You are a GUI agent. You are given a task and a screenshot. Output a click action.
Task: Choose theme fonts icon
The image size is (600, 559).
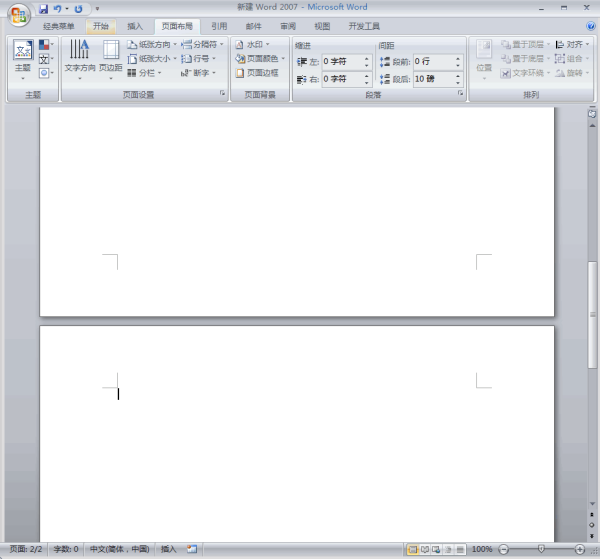pyautogui.click(x=46, y=59)
